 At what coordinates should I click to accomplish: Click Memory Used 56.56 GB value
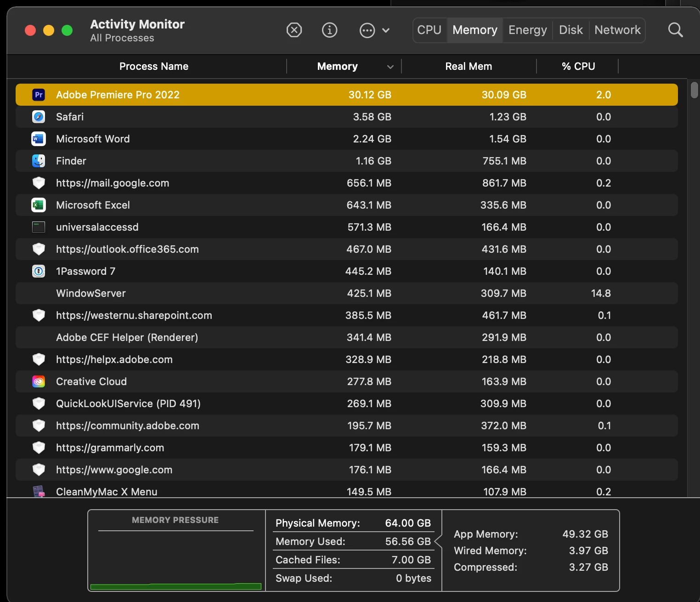(408, 541)
